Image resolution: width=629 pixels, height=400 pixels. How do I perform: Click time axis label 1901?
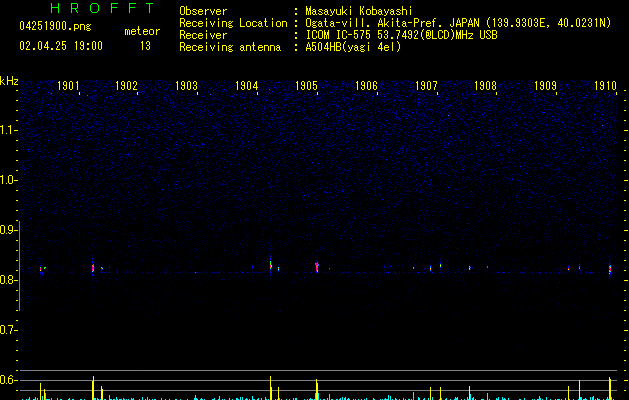pos(68,86)
